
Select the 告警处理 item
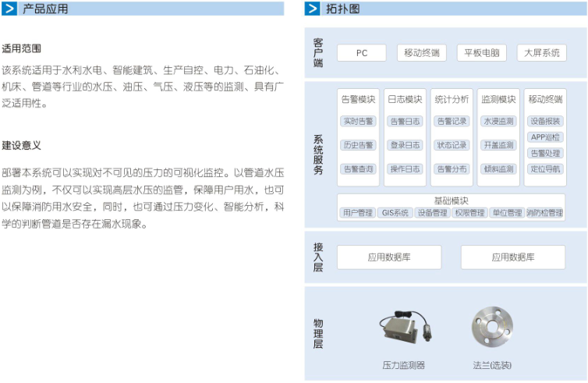click(545, 153)
